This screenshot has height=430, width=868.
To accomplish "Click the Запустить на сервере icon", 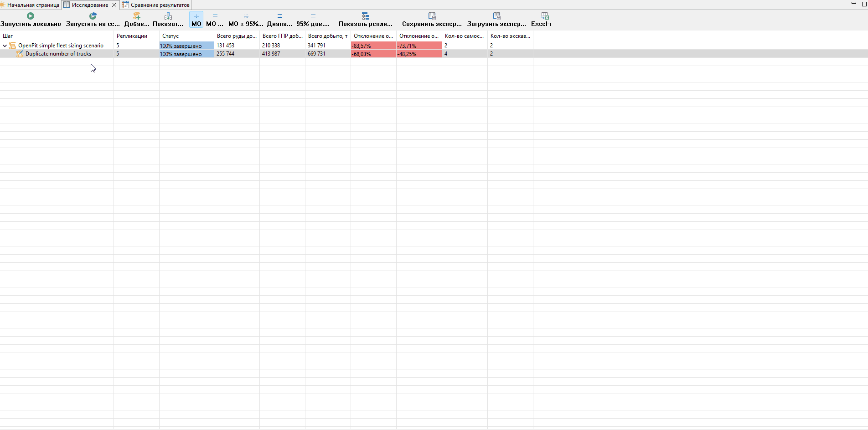I will (x=93, y=16).
